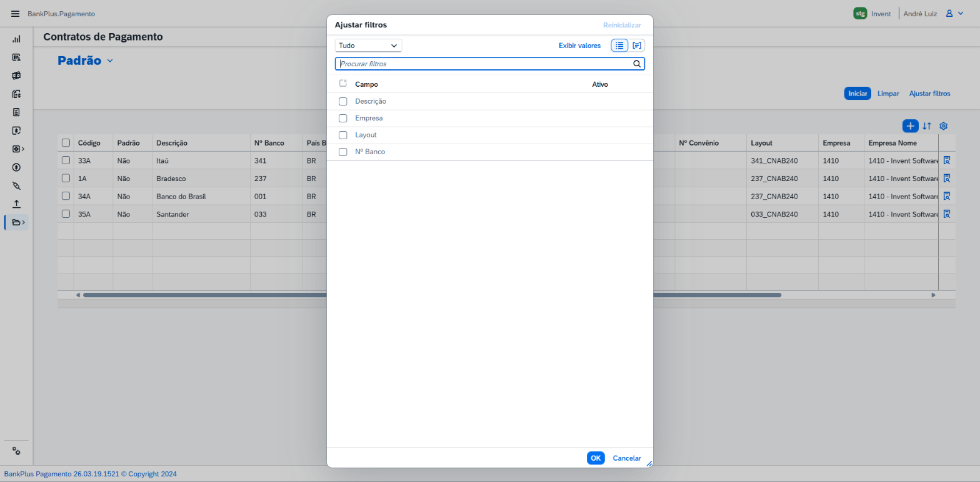
Task: Open the gears settings icon at sidebar bottom
Action: [x=16, y=451]
